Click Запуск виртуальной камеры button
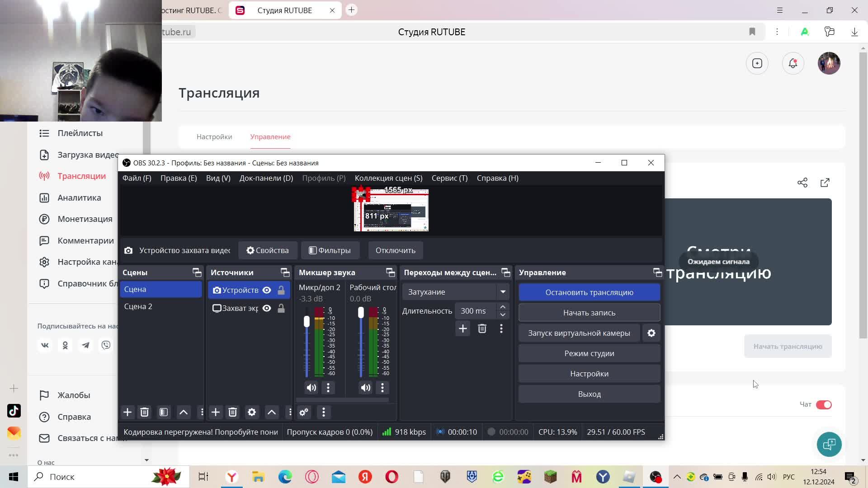868x488 pixels. pos(579,333)
